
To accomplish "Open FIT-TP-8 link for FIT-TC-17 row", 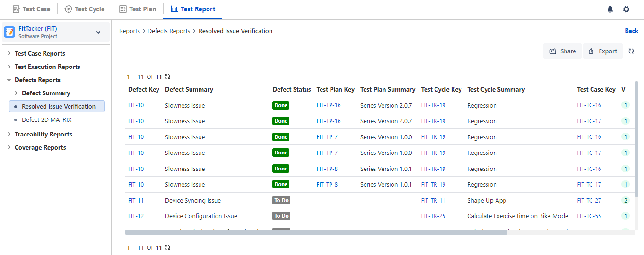I will pyautogui.click(x=327, y=184).
